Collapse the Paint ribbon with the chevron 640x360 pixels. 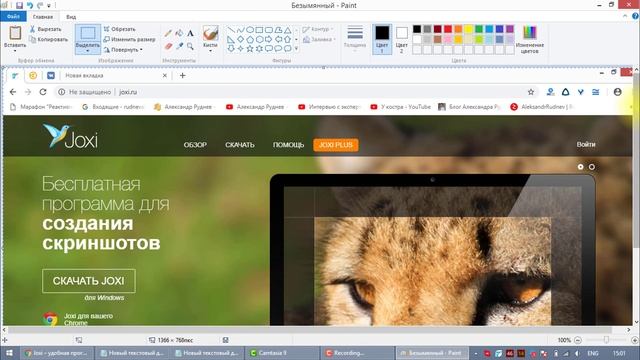[x=625, y=16]
